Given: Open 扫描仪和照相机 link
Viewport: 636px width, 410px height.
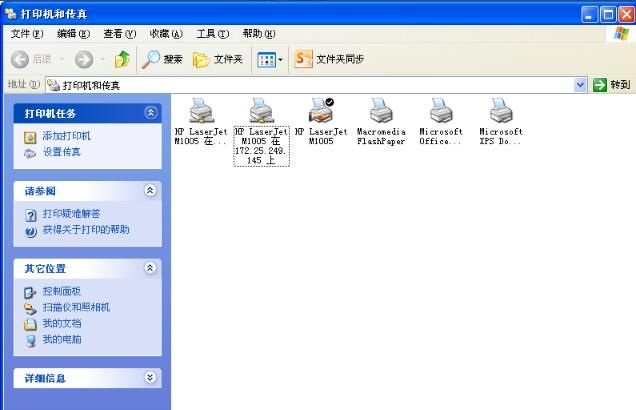Looking at the screenshot, I should click(x=76, y=307).
